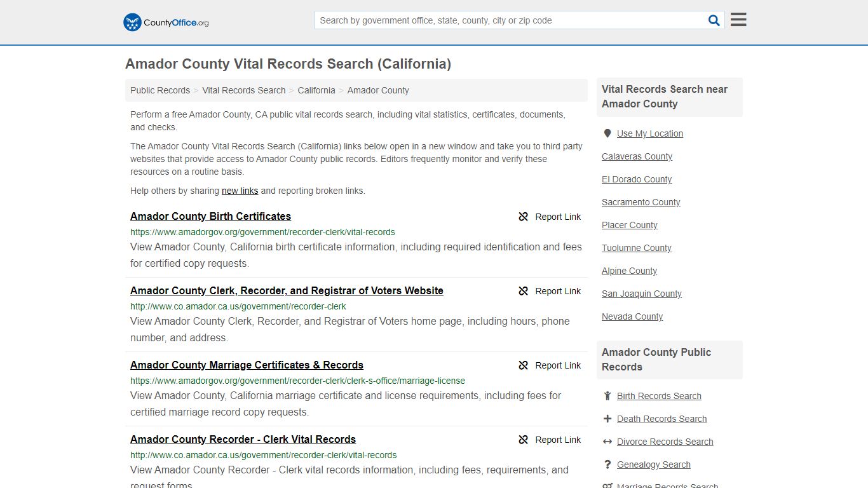Open Genealogy Search

(x=653, y=464)
